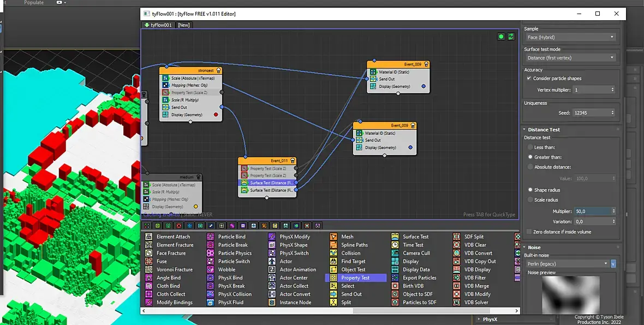Select Property Test (Scale Z) in strongest event
Viewport: 644px width, 325px height.
(190, 93)
